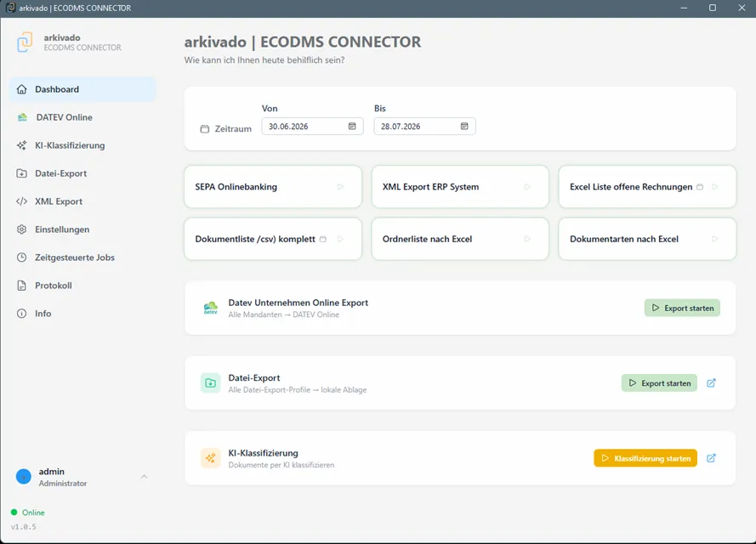Click the Einstellungen gear icon
The image size is (756, 544).
(x=22, y=229)
